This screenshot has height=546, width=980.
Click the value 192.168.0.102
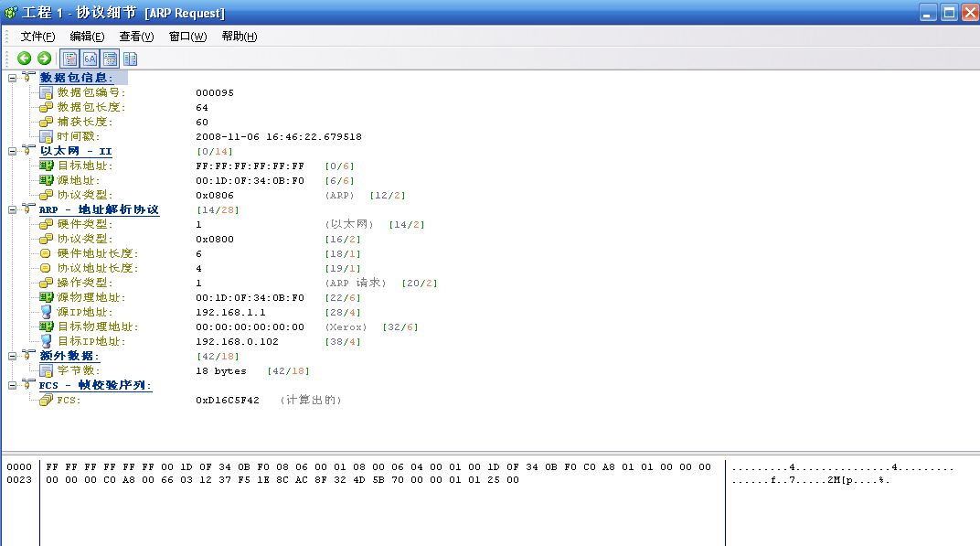pyautogui.click(x=237, y=341)
